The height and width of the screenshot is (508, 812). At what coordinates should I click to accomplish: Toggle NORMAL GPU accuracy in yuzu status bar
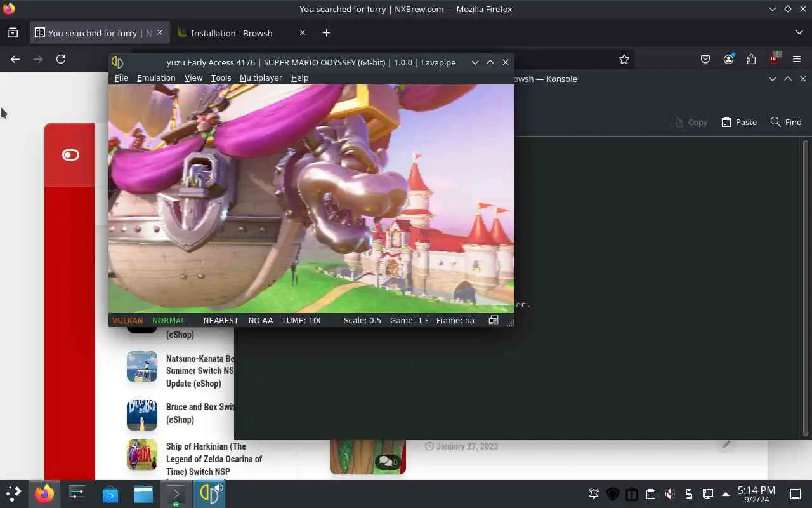click(169, 320)
